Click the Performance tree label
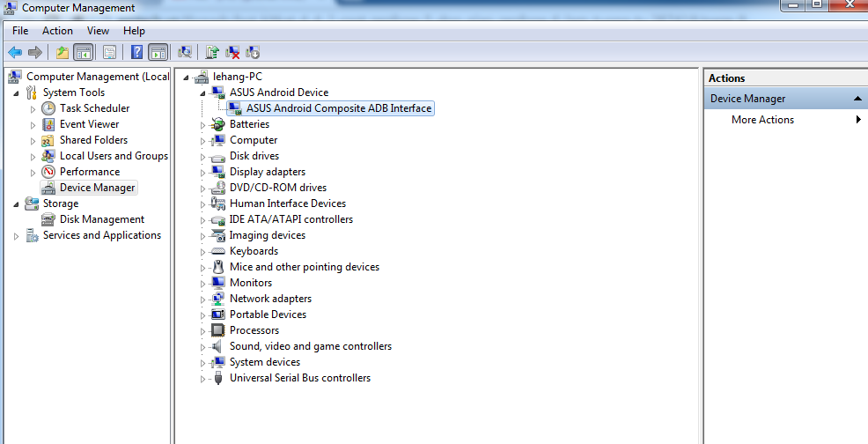The width and height of the screenshot is (868, 444). (x=90, y=172)
